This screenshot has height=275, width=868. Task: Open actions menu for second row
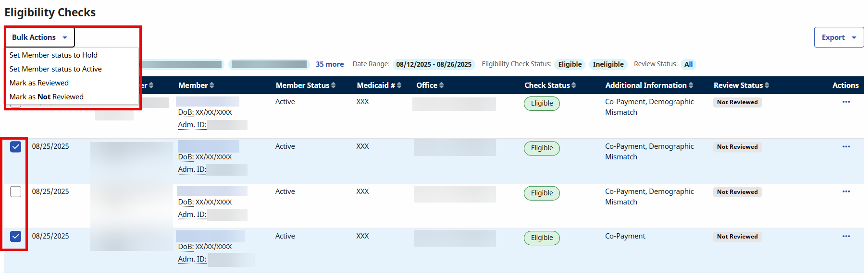[x=846, y=146]
